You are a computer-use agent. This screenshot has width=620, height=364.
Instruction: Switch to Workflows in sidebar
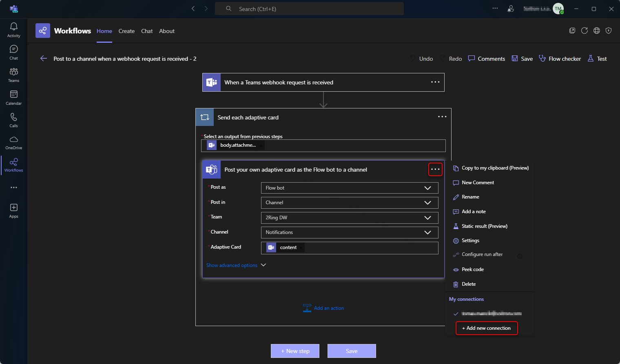coord(13,164)
